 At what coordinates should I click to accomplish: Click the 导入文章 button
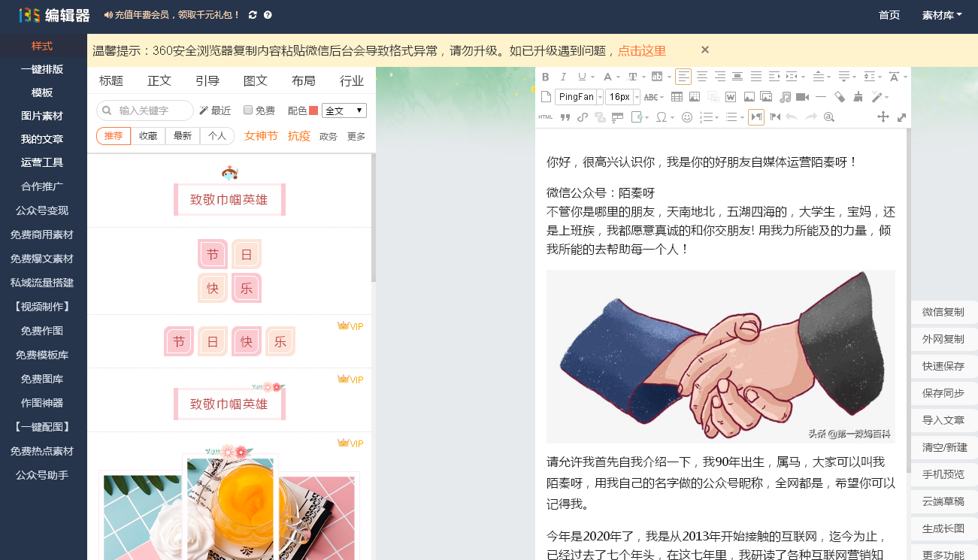pos(943,421)
